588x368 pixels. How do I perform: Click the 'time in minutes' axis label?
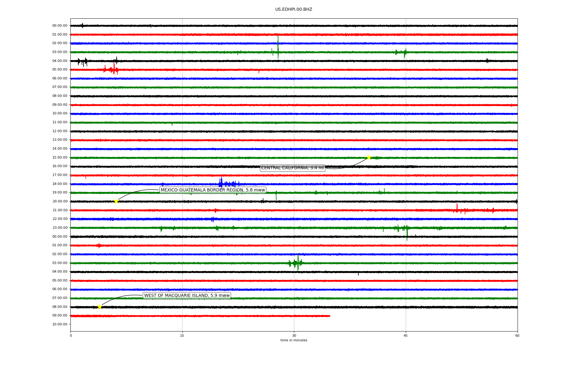[293, 340]
